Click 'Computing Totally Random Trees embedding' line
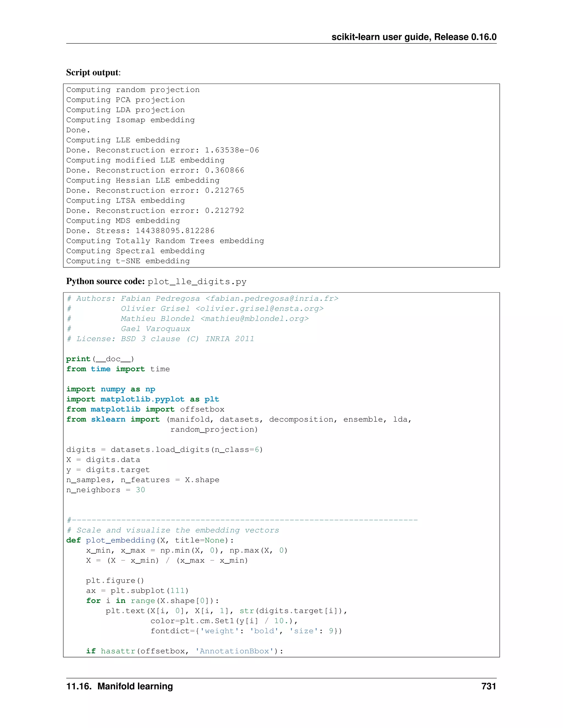Viewport: 563px width, 728px height. [165, 241]
